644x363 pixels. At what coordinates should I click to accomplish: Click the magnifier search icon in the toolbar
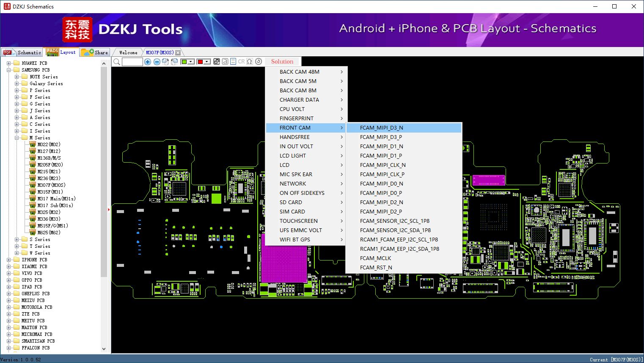117,62
